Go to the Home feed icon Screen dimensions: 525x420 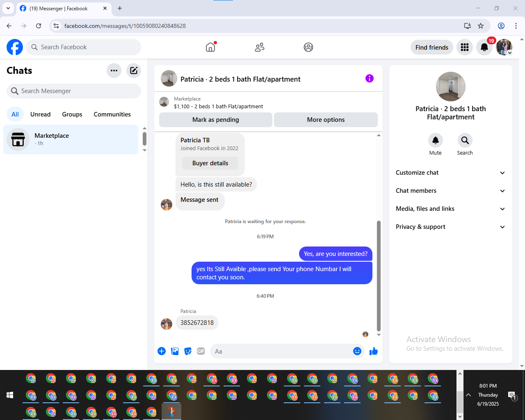tap(210, 47)
